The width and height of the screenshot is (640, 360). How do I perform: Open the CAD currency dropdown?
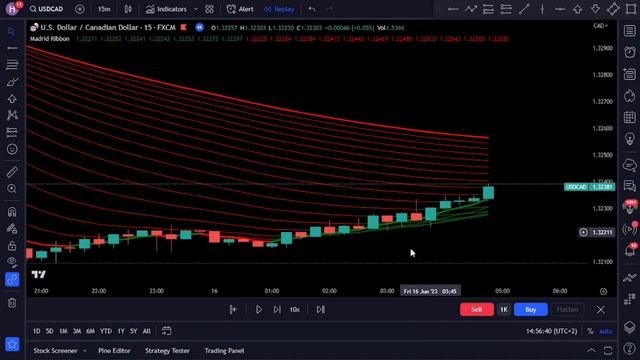point(600,26)
